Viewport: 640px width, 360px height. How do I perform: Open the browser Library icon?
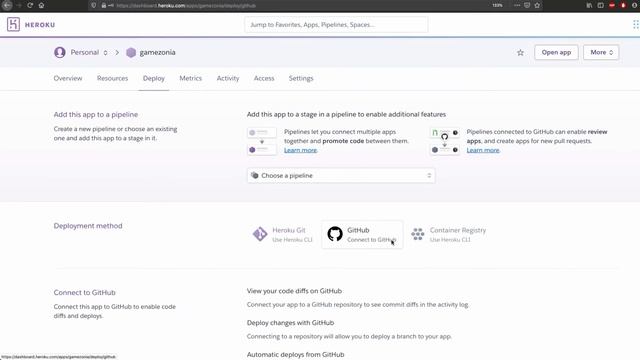point(589,5)
